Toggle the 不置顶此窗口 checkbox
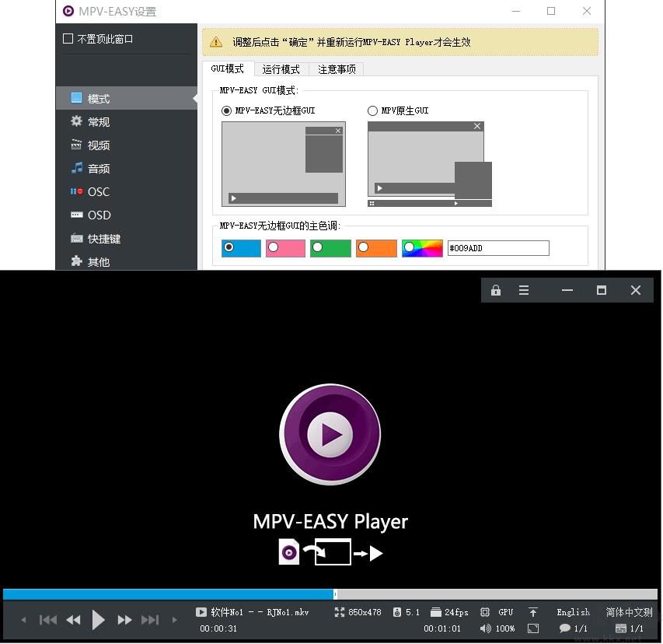Viewport: 663px width, 644px height. coord(68,37)
